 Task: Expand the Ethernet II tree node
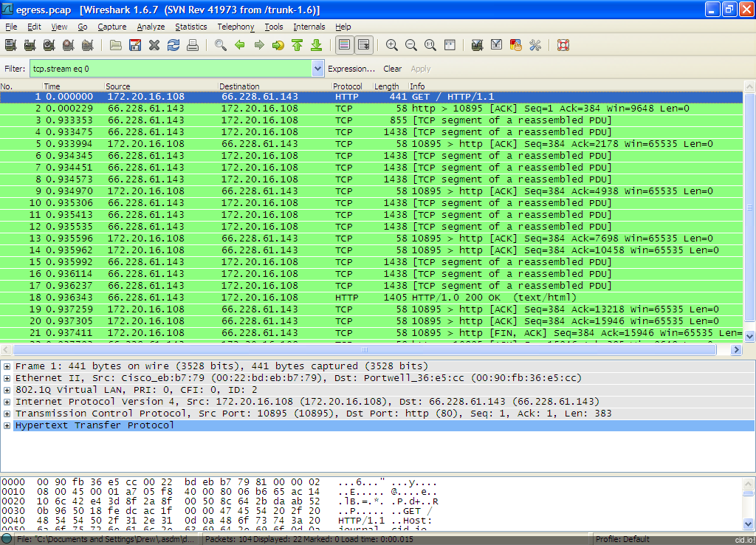pos(7,378)
